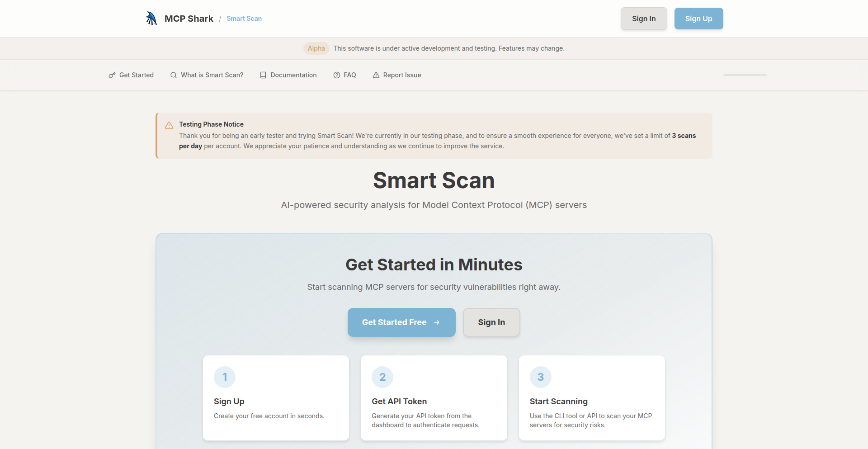Click the progress bar at the top right
Viewport: 868px width, 449px height.
pos(744,75)
